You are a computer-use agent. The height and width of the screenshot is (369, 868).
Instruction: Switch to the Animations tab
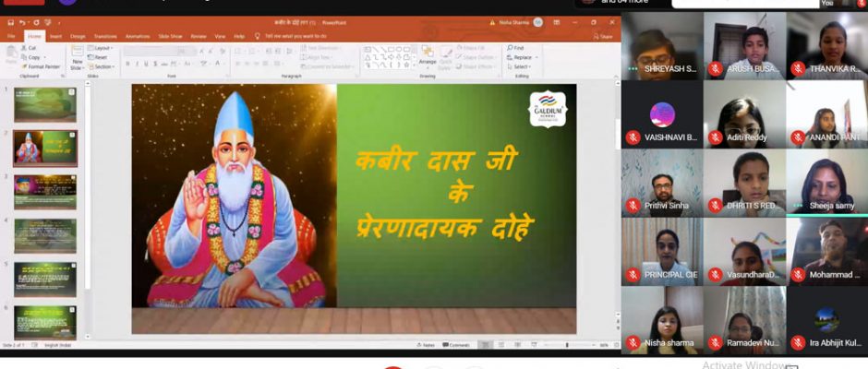click(138, 36)
